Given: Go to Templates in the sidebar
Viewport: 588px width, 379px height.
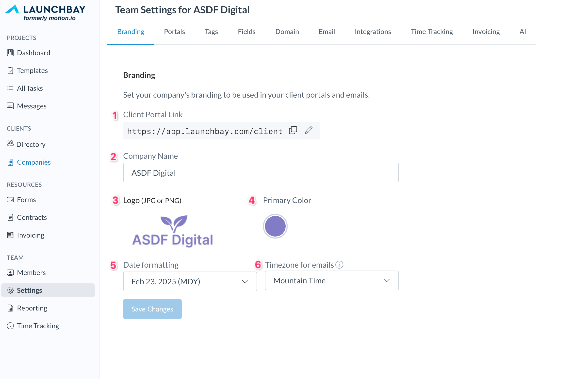Looking at the screenshot, I should [x=32, y=70].
